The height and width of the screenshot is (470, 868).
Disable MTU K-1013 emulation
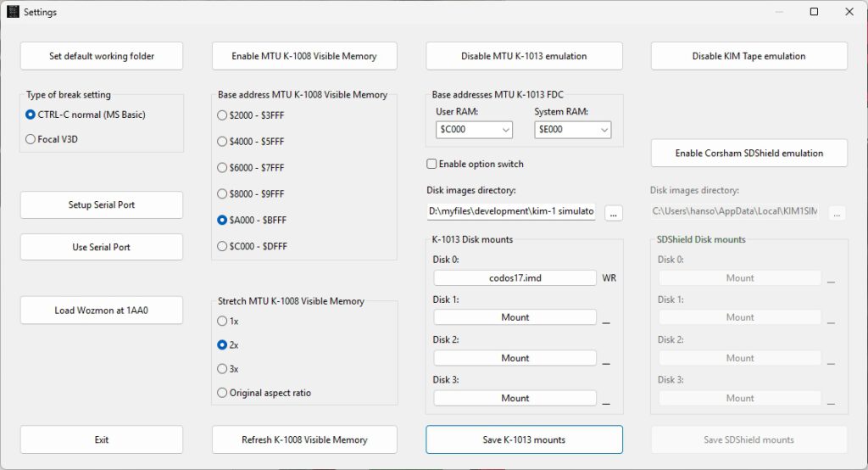pos(524,56)
